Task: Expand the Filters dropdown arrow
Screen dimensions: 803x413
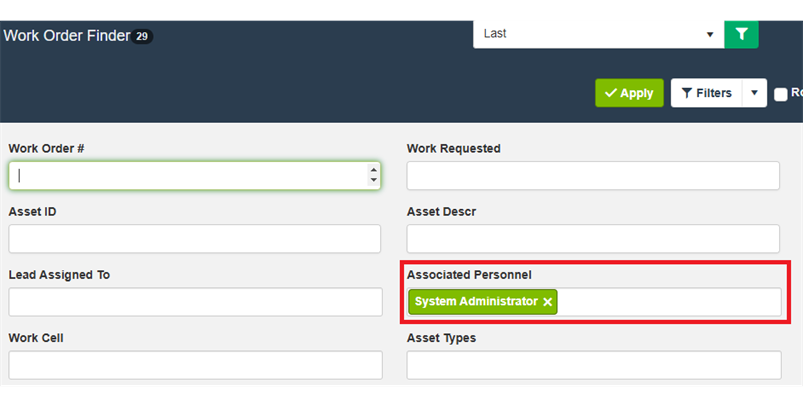Action: click(754, 93)
